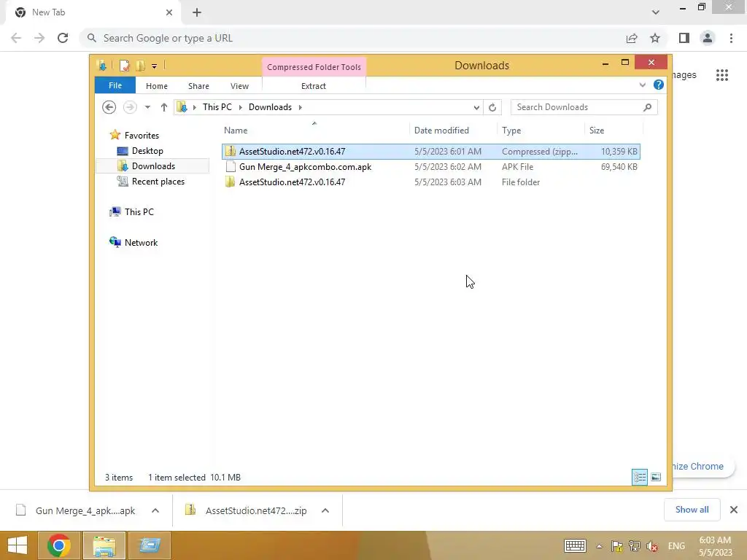This screenshot has width=747, height=560.
Task: Click Chrome icon in the taskbar
Action: [x=59, y=545]
